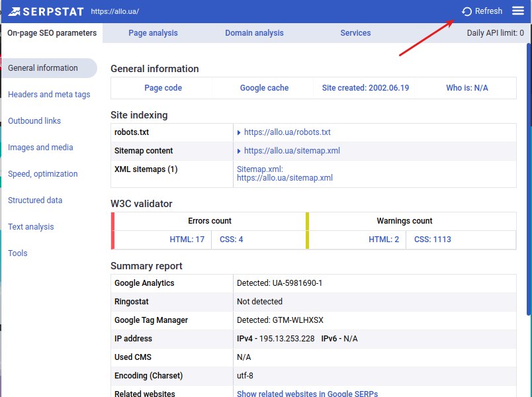Click the utf-8 encoding value
Image resolution: width=532 pixels, height=397 pixels.
click(x=245, y=376)
